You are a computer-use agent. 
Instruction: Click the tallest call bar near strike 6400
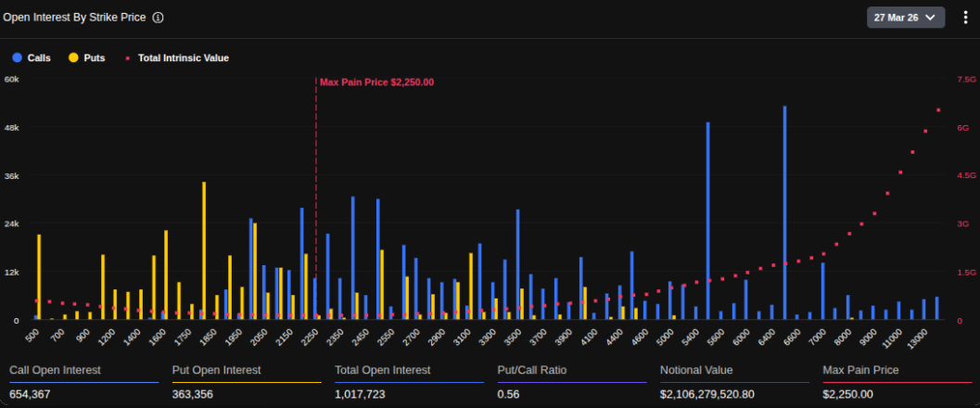tap(784, 213)
